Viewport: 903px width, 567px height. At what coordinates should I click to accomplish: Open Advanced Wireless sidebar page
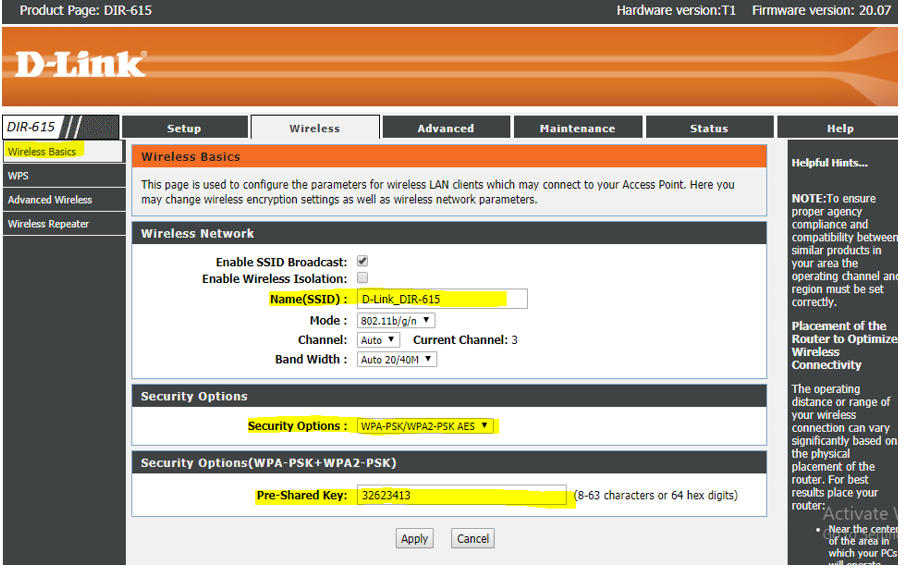(x=63, y=200)
